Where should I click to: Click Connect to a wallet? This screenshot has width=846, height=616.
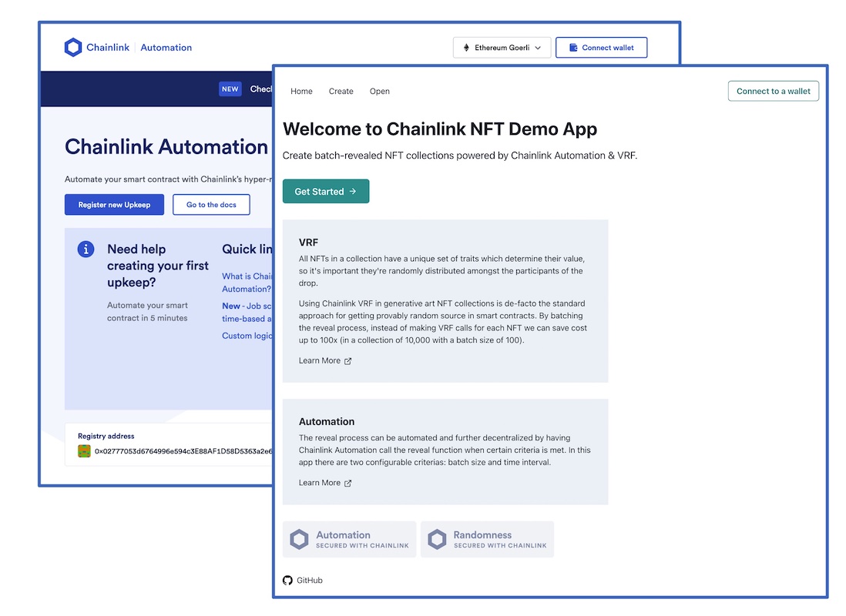point(773,91)
